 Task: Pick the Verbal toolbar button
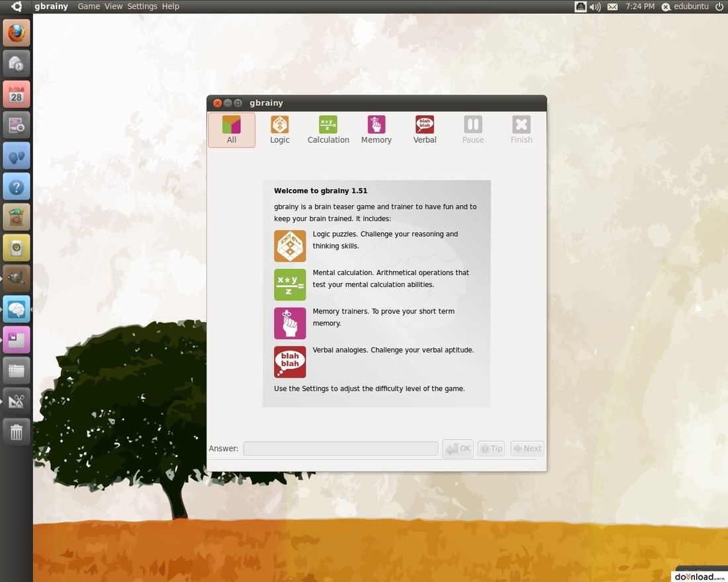pyautogui.click(x=425, y=130)
